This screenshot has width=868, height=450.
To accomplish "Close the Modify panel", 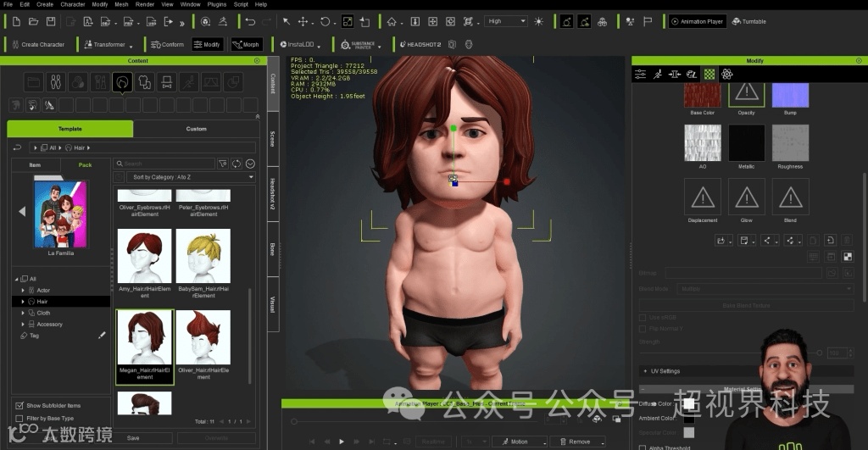I will [859, 60].
